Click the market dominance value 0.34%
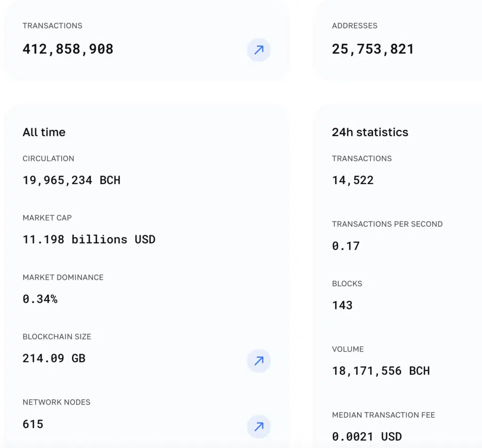The height and width of the screenshot is (448, 482). pyautogui.click(x=40, y=299)
